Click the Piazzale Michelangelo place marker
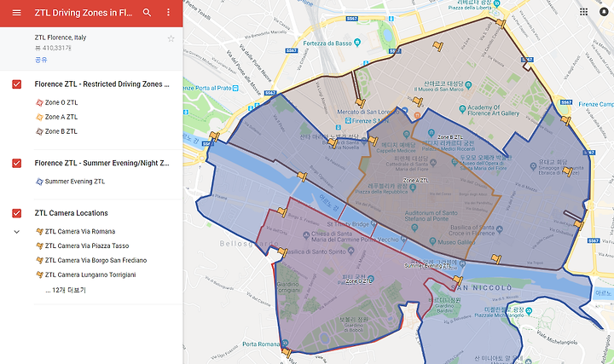The width and height of the screenshot is (614, 364). tap(529, 311)
